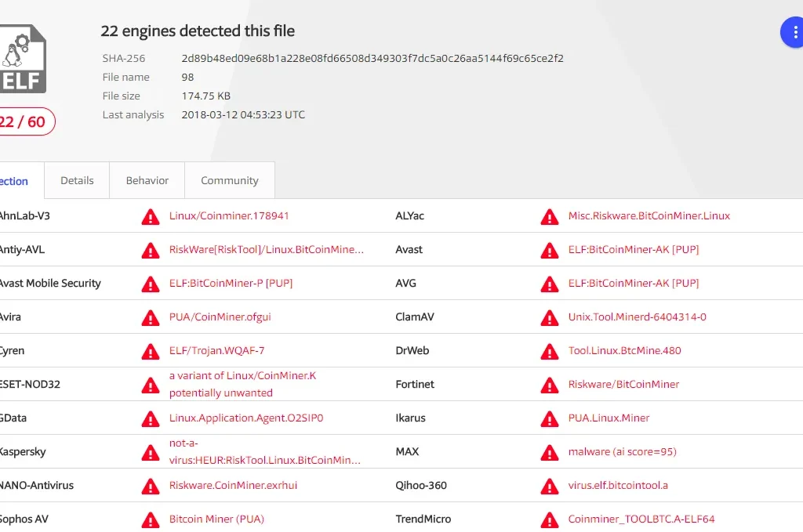
Task: Select the SHA-256 hash value
Action: coord(372,58)
